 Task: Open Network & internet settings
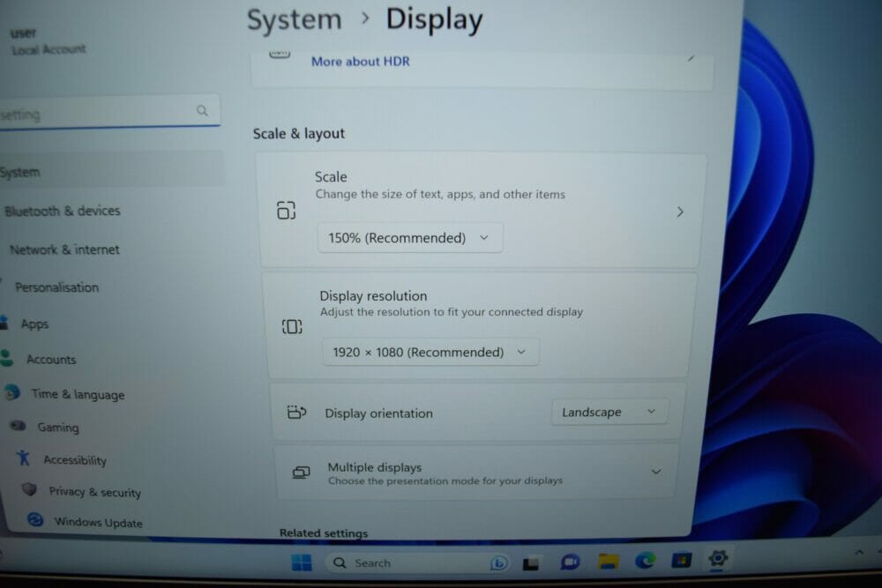pyautogui.click(x=64, y=249)
